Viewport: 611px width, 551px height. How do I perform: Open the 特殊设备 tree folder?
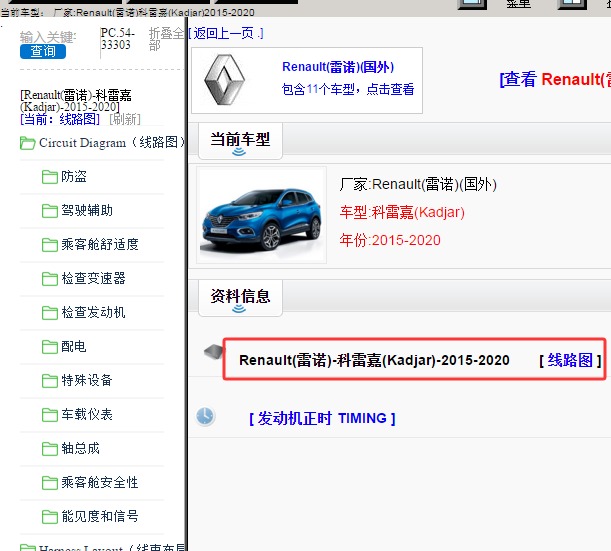click(x=87, y=380)
